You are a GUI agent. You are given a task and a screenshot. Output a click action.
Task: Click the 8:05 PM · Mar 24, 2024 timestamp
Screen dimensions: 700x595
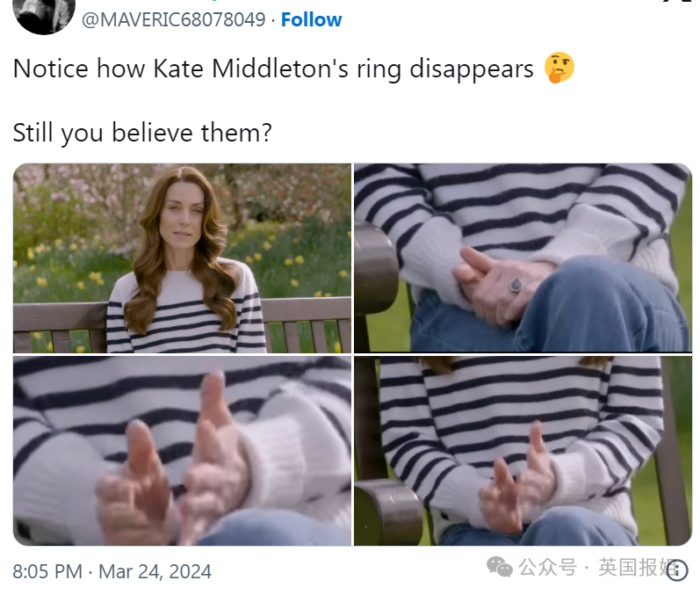click(112, 571)
